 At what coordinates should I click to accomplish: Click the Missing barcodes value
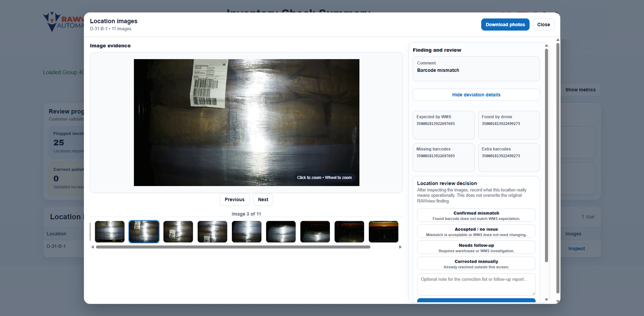coord(435,156)
